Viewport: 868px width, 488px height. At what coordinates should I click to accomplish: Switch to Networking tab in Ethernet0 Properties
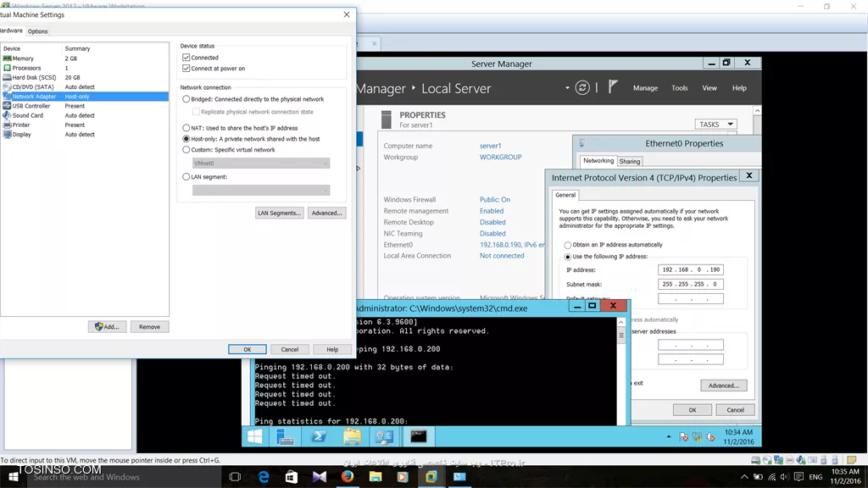(598, 160)
